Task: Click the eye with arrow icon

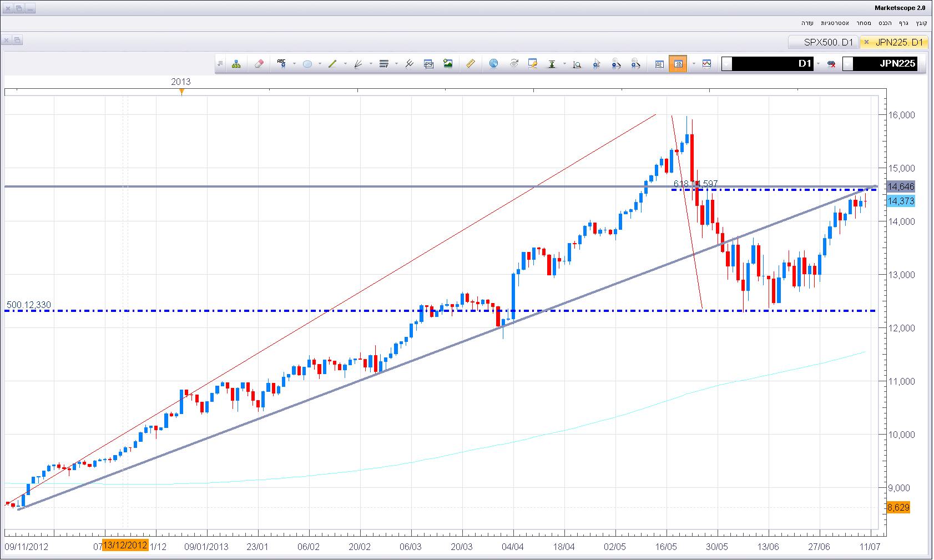Action: pyautogui.click(x=513, y=64)
